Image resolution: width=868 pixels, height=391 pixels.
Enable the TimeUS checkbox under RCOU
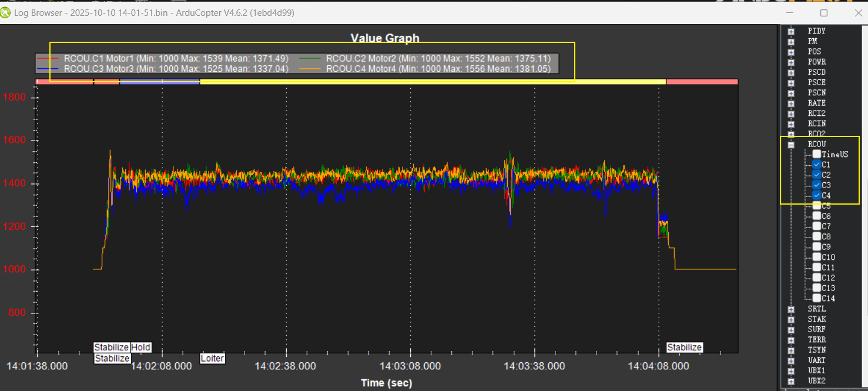pyautogui.click(x=817, y=154)
